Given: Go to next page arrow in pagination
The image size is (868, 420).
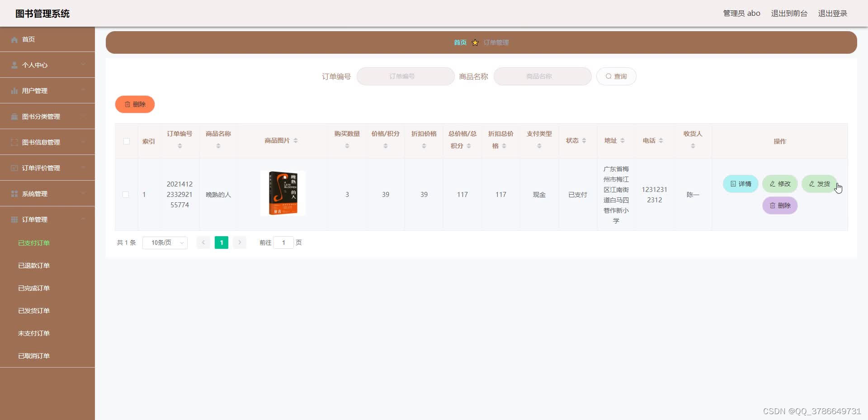Looking at the screenshot, I should [x=240, y=243].
